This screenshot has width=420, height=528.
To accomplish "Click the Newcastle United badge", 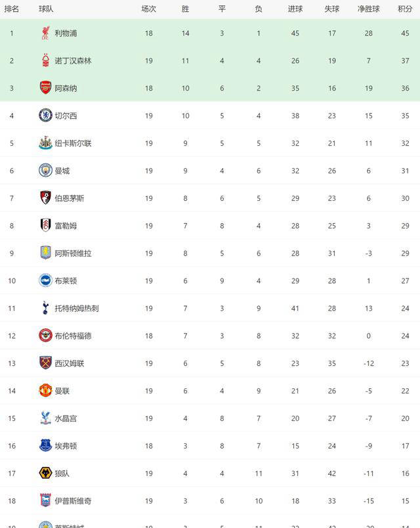I will (45, 143).
